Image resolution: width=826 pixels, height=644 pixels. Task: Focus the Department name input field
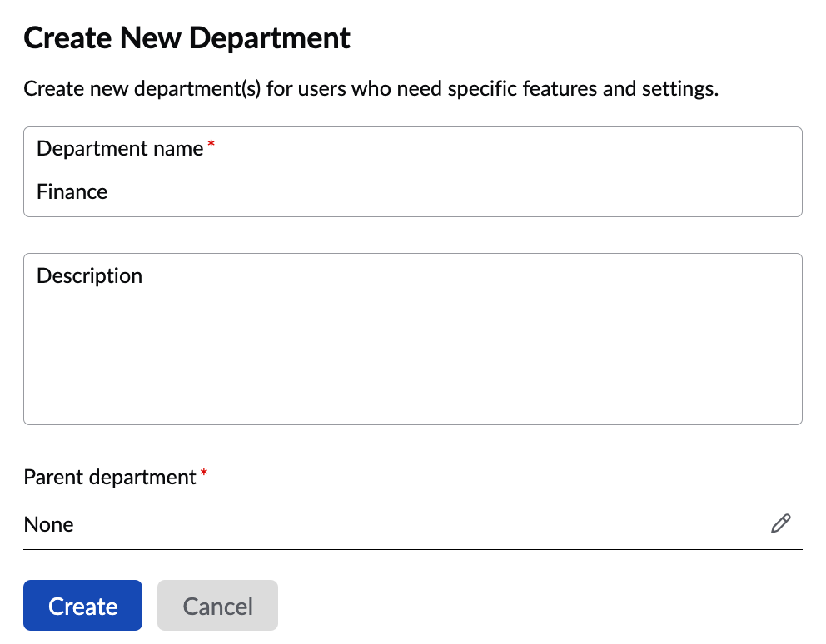412,192
